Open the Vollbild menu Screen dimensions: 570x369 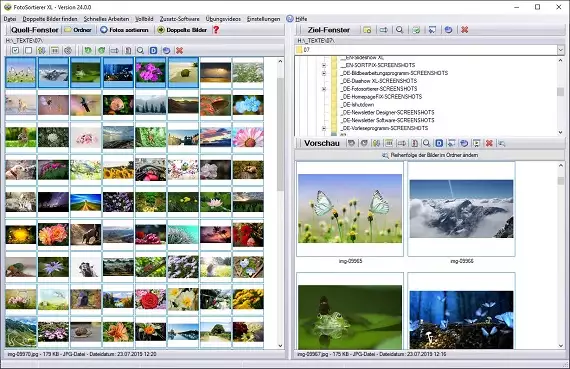click(x=144, y=19)
